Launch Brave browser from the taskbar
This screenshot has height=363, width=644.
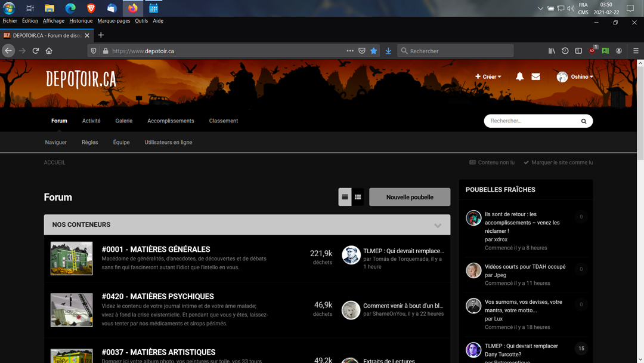click(x=91, y=8)
